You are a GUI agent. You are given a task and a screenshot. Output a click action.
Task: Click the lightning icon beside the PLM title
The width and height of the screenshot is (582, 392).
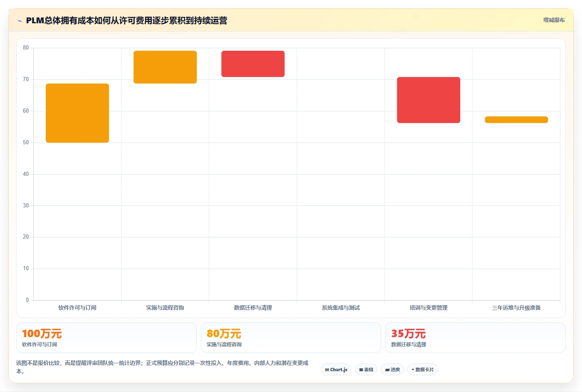pos(20,21)
